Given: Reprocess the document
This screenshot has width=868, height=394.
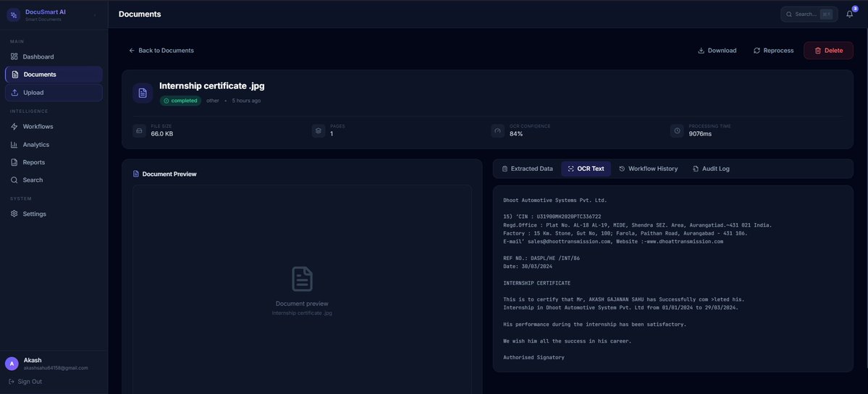Looking at the screenshot, I should click(x=773, y=51).
